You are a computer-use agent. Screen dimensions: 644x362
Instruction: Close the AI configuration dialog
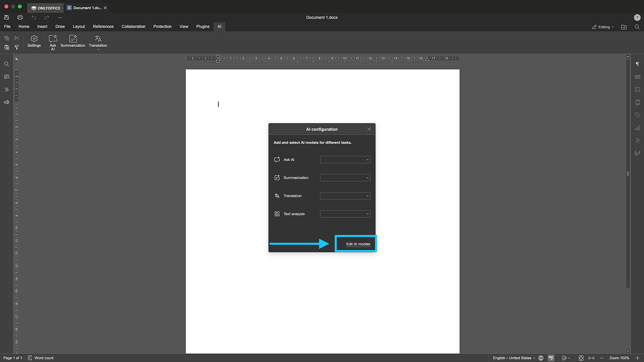[369, 129]
